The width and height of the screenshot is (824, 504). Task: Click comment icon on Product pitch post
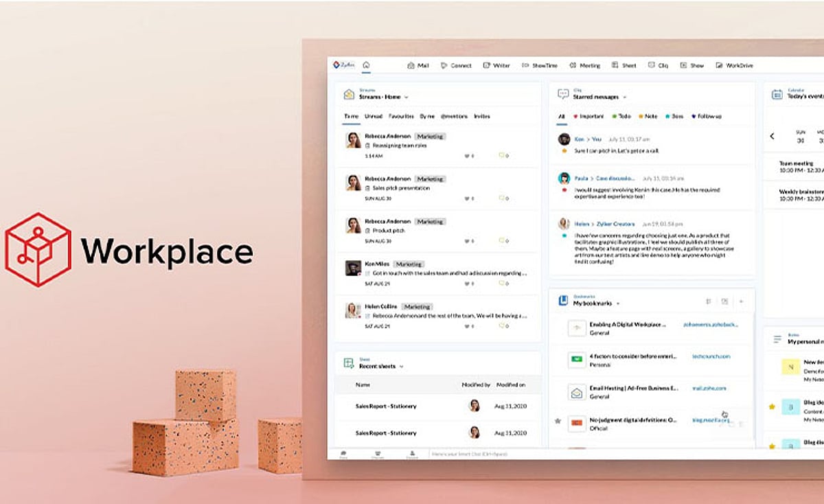[x=501, y=241]
